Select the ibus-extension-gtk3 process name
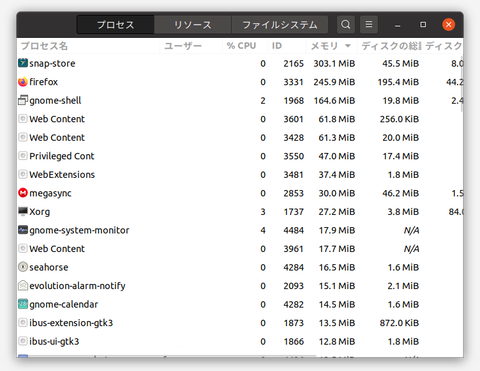480x371 pixels. point(71,323)
